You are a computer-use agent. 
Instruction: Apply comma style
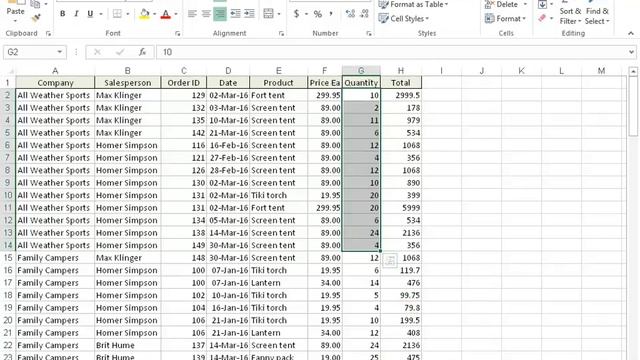click(x=331, y=14)
